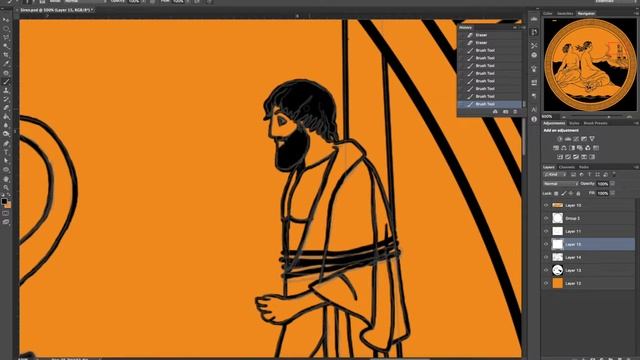Open the layer blend mode dropdown

pyautogui.click(x=561, y=184)
